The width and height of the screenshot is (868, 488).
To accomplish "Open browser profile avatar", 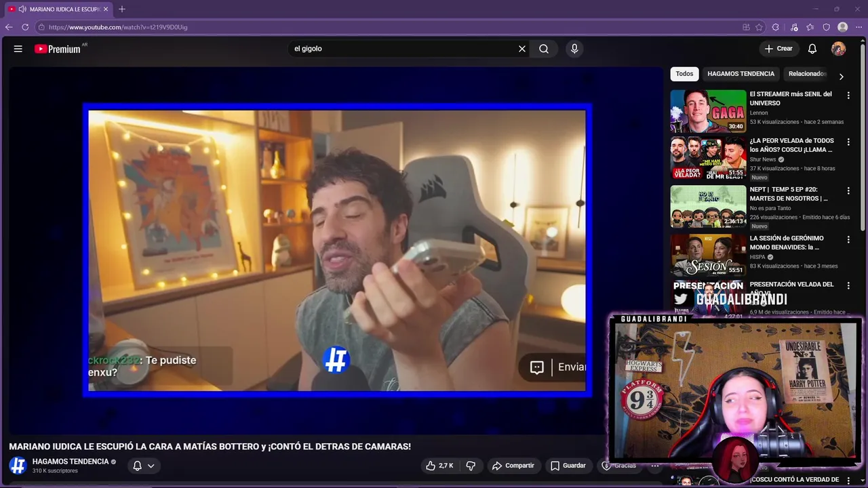I will (843, 27).
